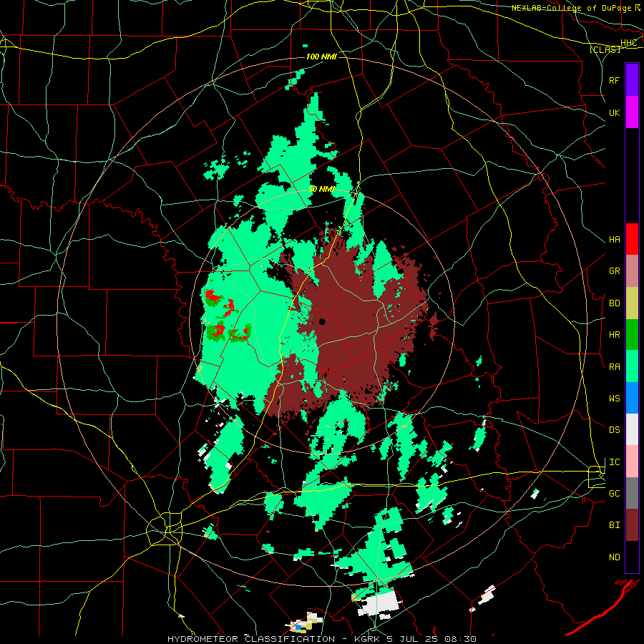Screen dimensions: 644x644
Task: Click the GC gray legend swatch
Action: (x=632, y=493)
